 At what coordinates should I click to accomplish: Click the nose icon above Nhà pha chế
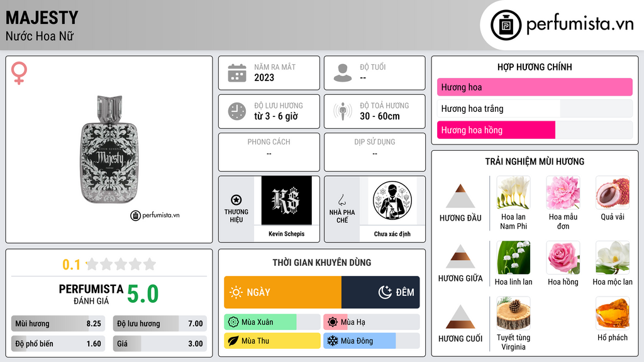tap(341, 200)
